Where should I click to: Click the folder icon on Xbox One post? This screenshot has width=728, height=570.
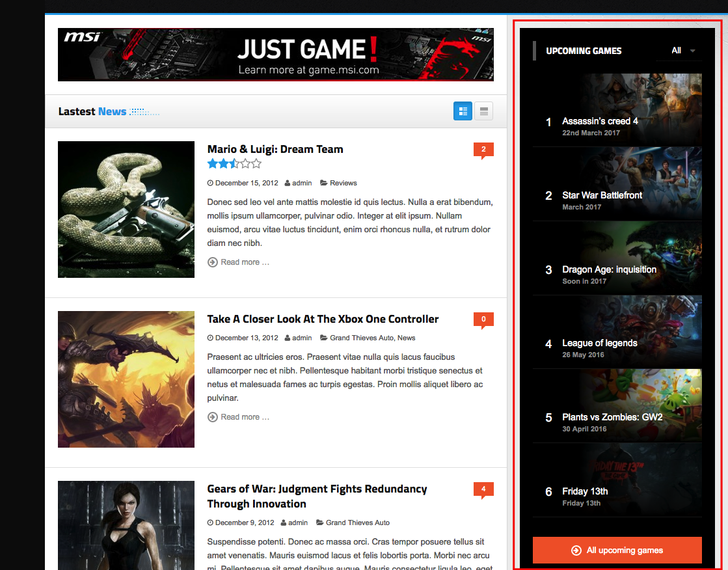point(323,338)
